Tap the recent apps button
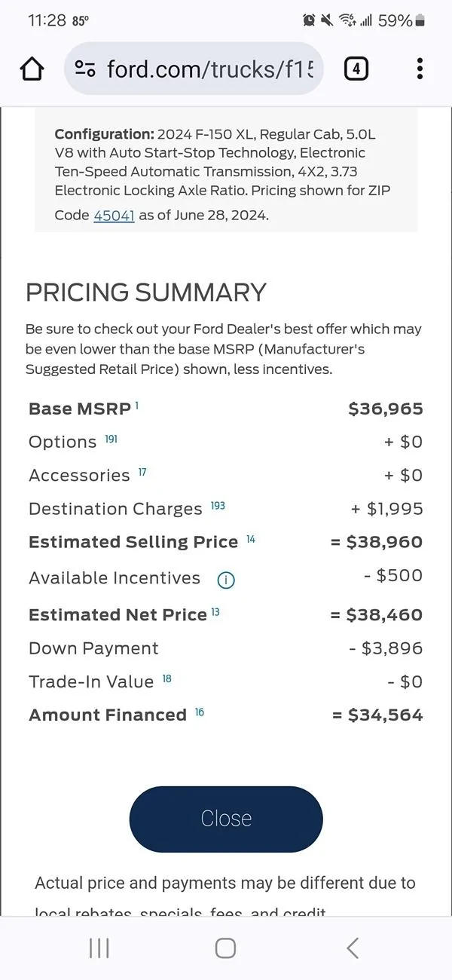 click(99, 948)
